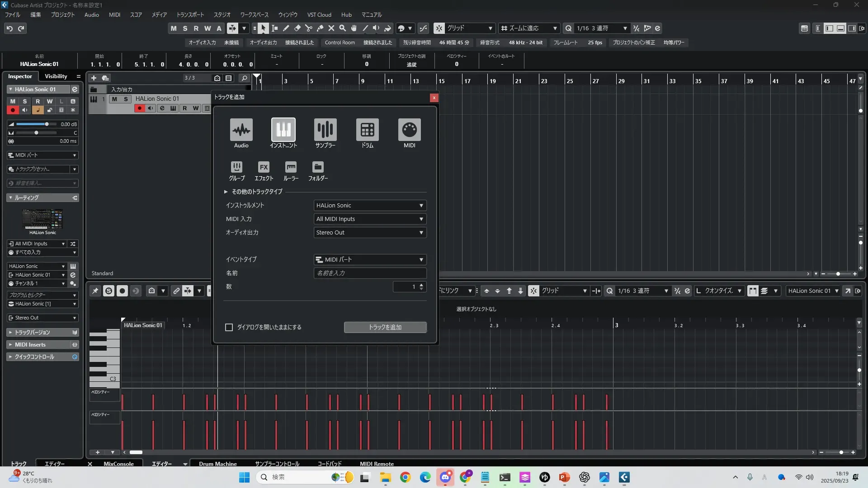Mute the HALion Sonic 01 track

tap(114, 99)
